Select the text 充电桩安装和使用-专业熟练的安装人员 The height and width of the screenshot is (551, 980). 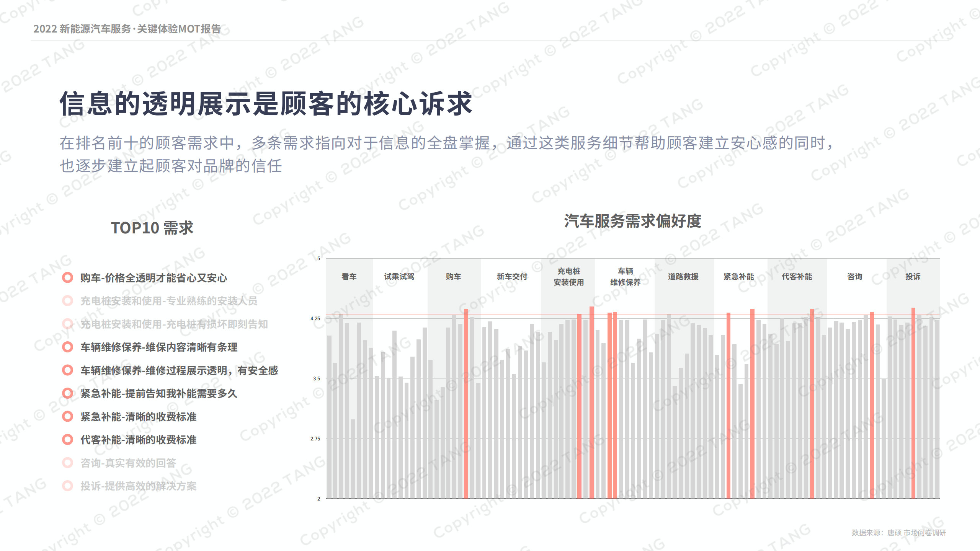[x=169, y=301]
